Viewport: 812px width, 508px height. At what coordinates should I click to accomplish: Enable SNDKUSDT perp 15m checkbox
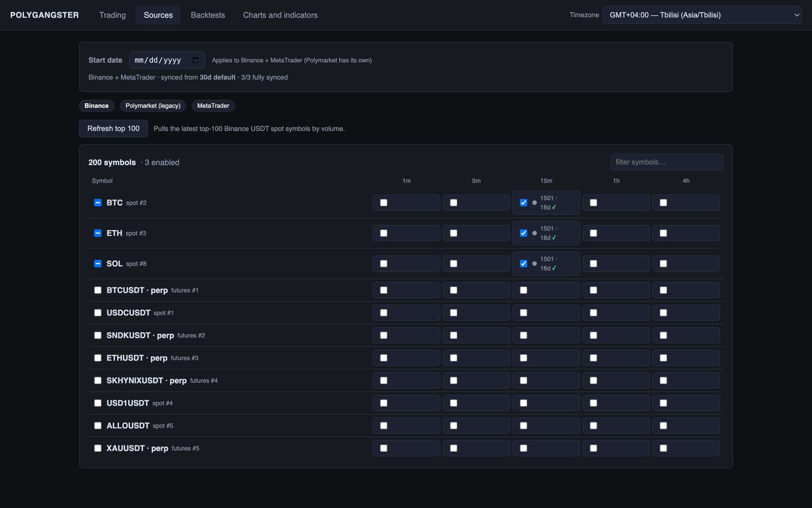pos(524,335)
